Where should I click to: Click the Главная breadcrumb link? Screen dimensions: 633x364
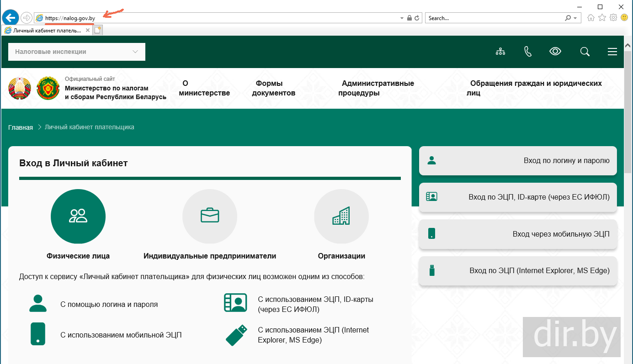click(21, 127)
